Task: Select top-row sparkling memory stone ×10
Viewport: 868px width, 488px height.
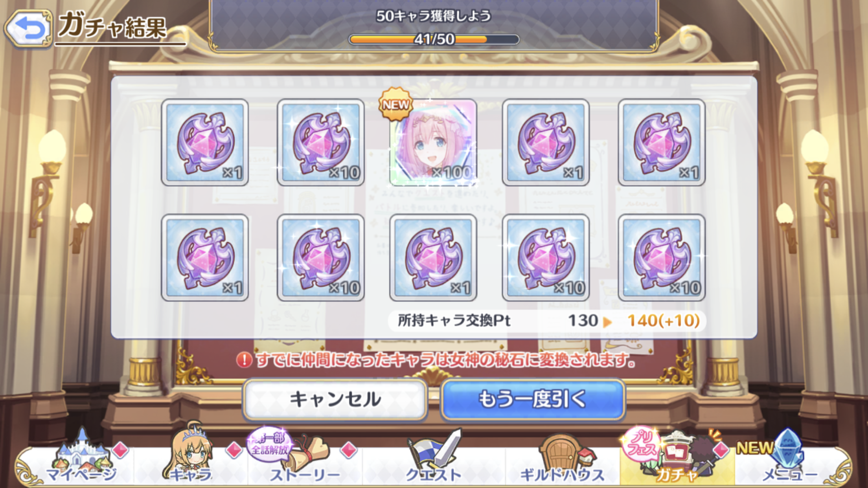Action: pos(321,142)
